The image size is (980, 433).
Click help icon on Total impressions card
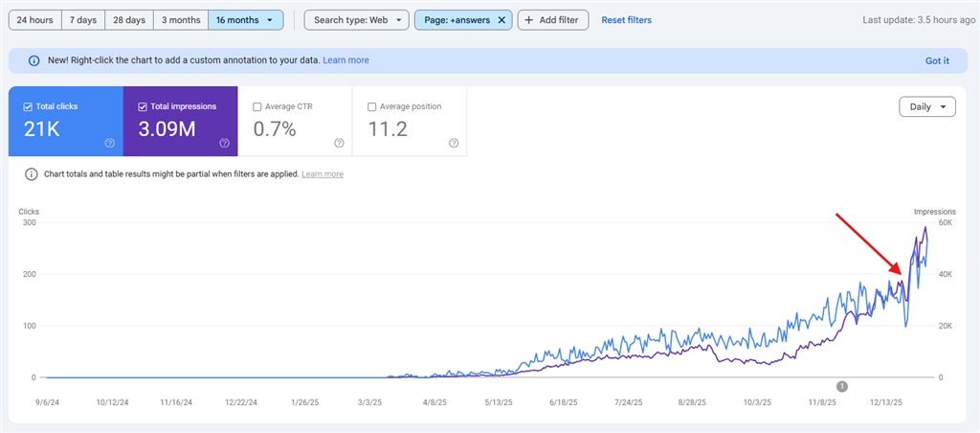coord(224,143)
